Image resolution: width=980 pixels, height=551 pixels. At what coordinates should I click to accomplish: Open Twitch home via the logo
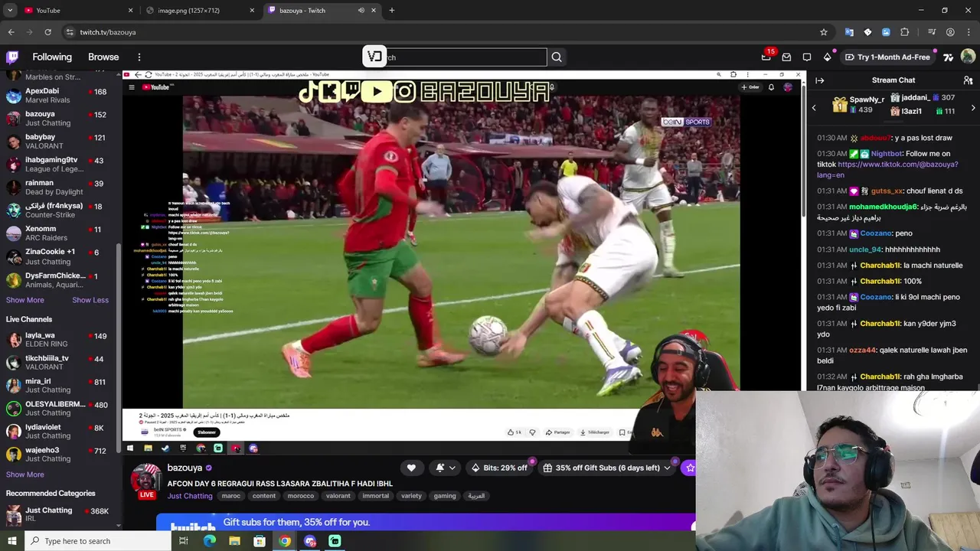click(x=12, y=57)
